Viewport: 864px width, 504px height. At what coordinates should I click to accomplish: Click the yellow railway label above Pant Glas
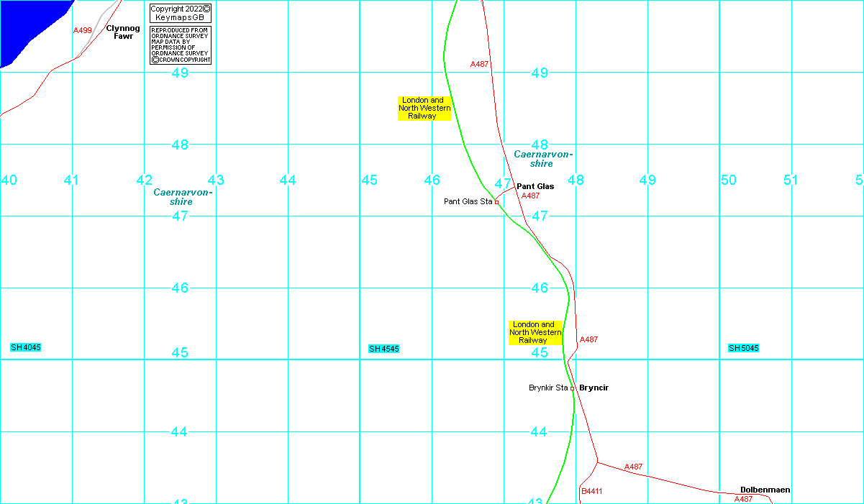[x=424, y=108]
